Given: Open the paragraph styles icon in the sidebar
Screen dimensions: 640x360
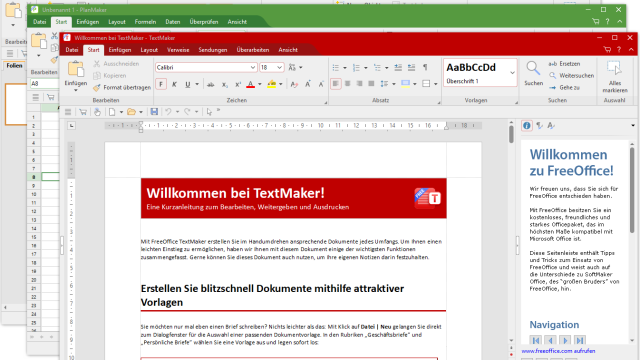Looking at the screenshot, I should click(x=539, y=126).
